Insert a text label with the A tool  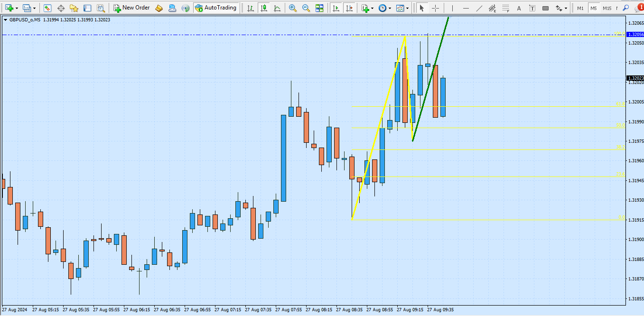519,8
